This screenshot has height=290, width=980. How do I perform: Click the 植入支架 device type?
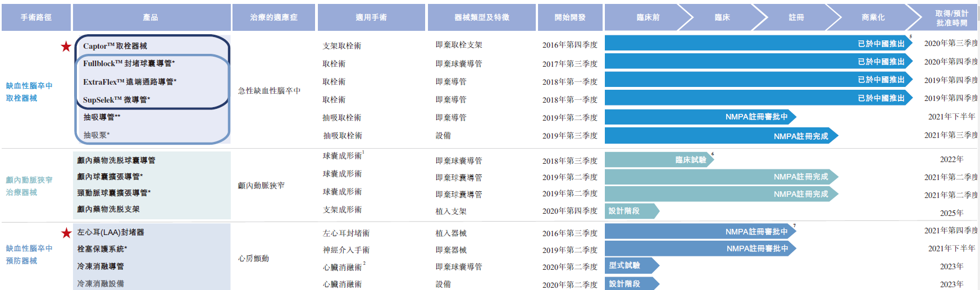451,211
